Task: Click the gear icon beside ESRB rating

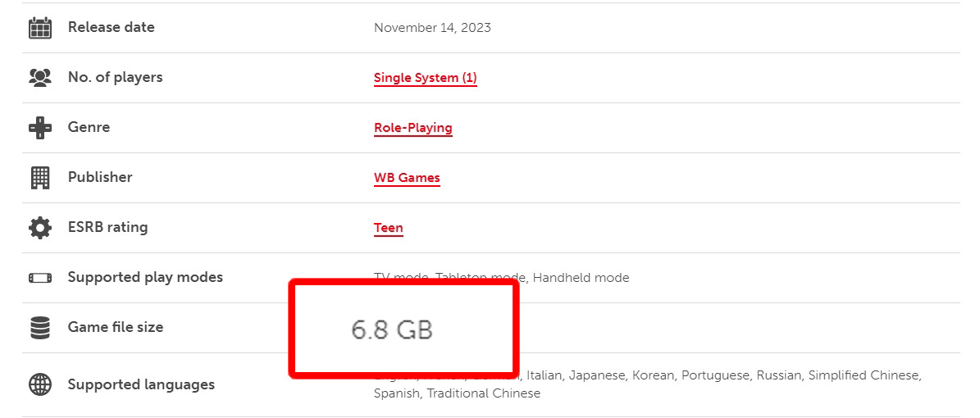Action: (x=40, y=228)
